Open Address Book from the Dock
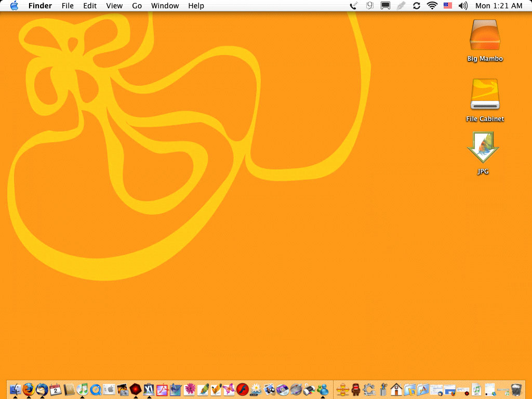The image size is (532, 399). pyautogui.click(x=69, y=390)
